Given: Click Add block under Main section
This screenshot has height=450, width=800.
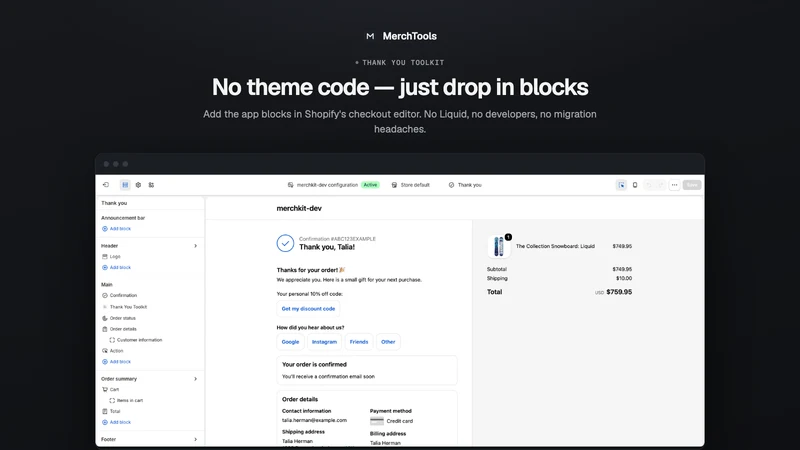Looking at the screenshot, I should (x=116, y=362).
